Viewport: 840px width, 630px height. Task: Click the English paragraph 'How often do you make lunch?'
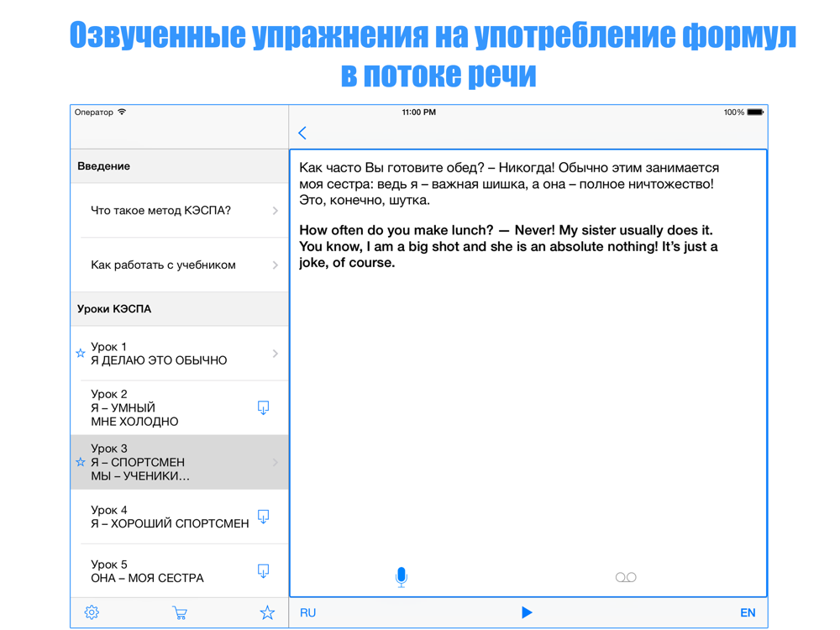(508, 246)
